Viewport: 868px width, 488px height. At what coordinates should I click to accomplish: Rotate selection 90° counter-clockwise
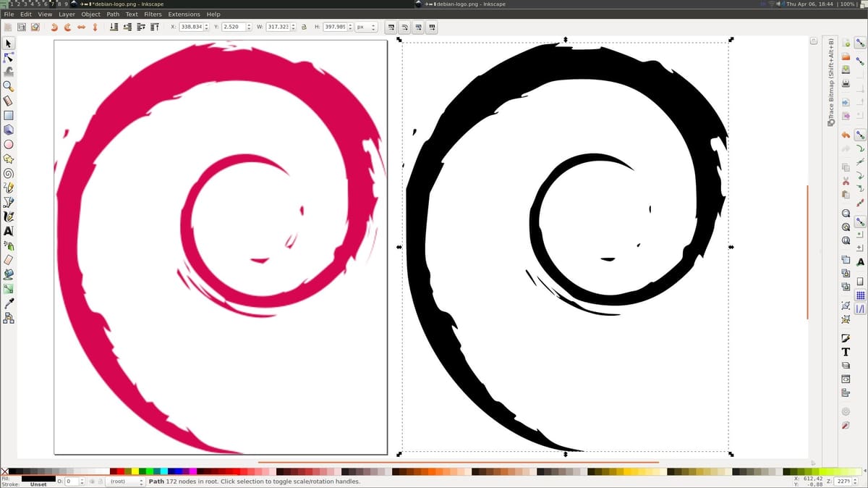pyautogui.click(x=55, y=27)
